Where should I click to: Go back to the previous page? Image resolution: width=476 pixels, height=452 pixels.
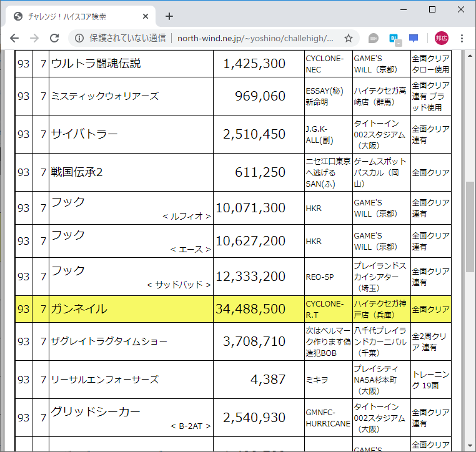(x=14, y=38)
